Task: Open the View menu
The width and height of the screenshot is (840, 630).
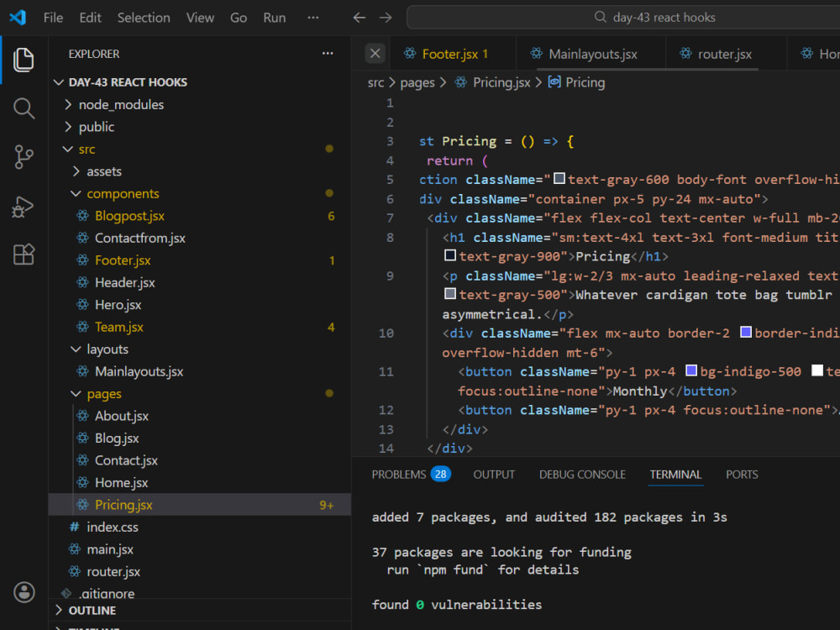Action: pyautogui.click(x=200, y=18)
